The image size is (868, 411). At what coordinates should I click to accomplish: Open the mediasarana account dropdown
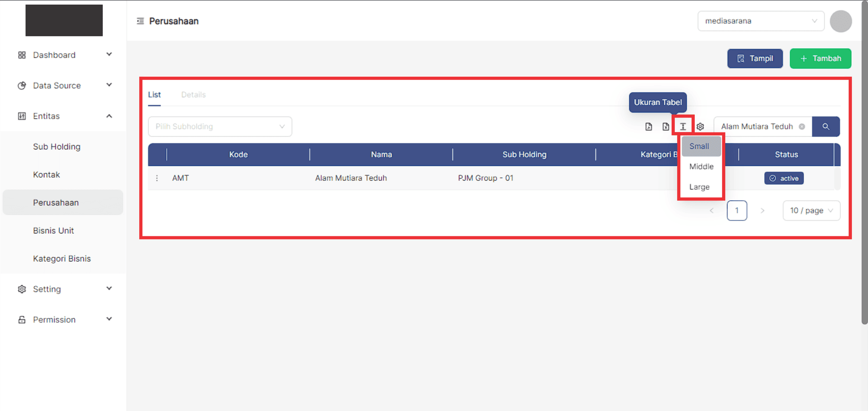760,21
